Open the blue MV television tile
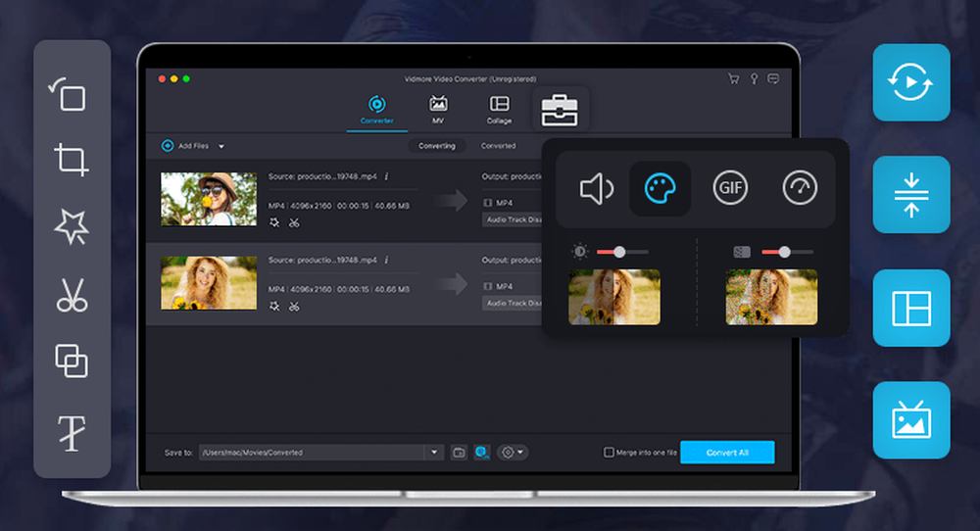The height and width of the screenshot is (531, 980). (911, 420)
